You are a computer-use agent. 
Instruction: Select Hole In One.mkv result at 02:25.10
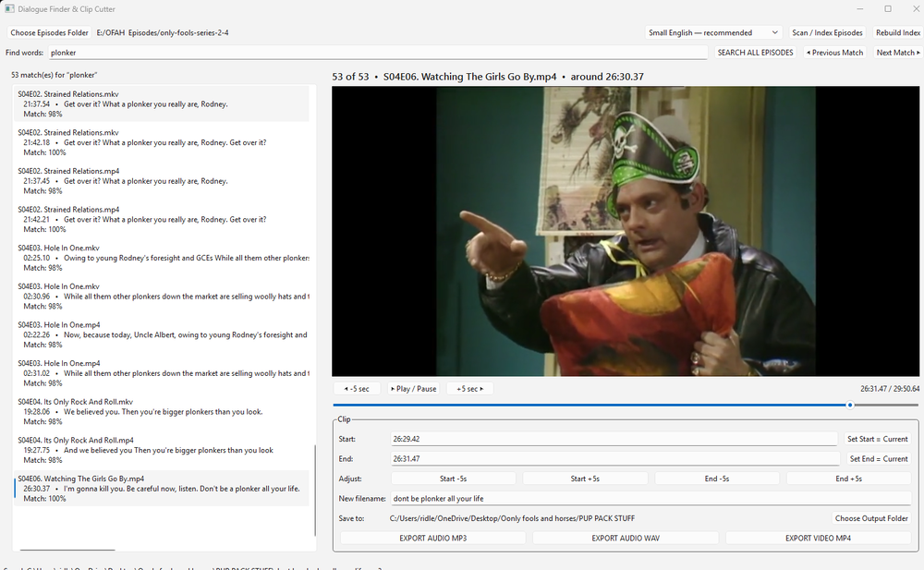tap(162, 258)
